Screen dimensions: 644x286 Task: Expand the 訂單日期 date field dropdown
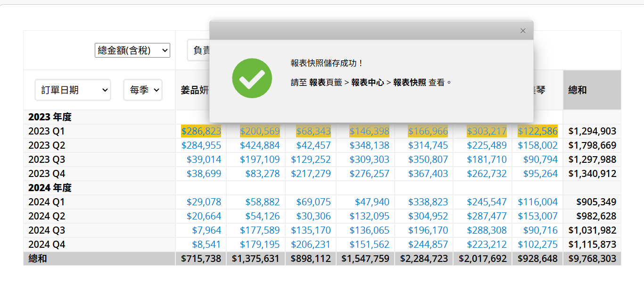(73, 90)
